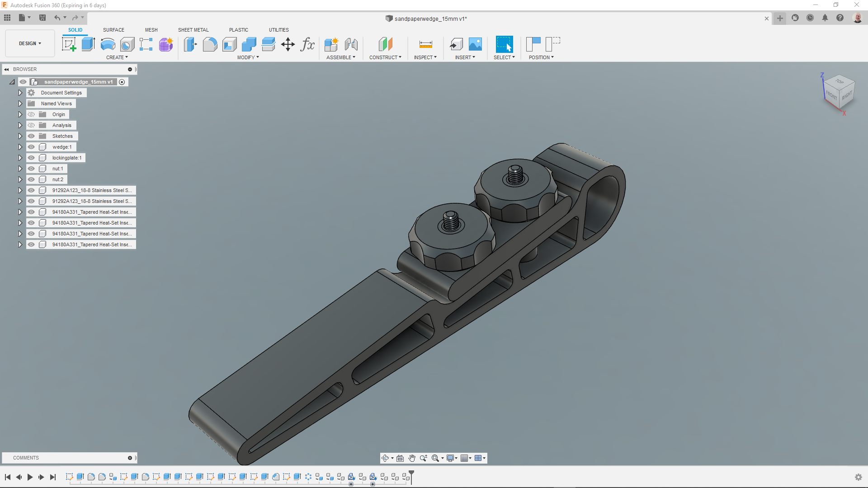Image resolution: width=868 pixels, height=488 pixels.
Task: Open the CREATE dropdown menu
Action: pyautogui.click(x=117, y=57)
